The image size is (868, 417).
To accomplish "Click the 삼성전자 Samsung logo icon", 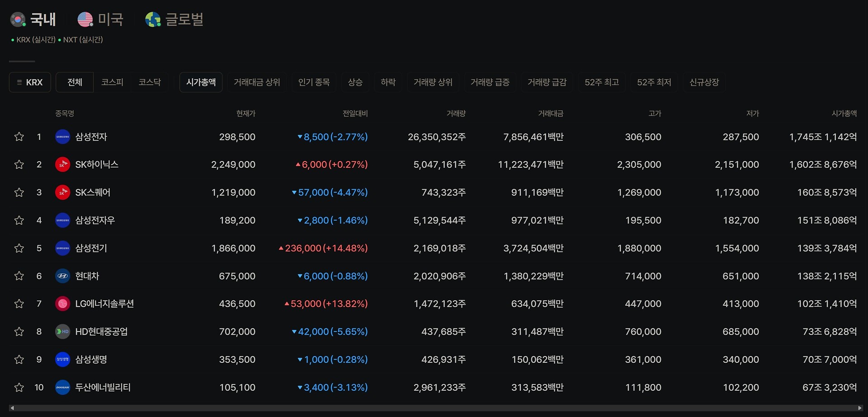I will [x=62, y=137].
